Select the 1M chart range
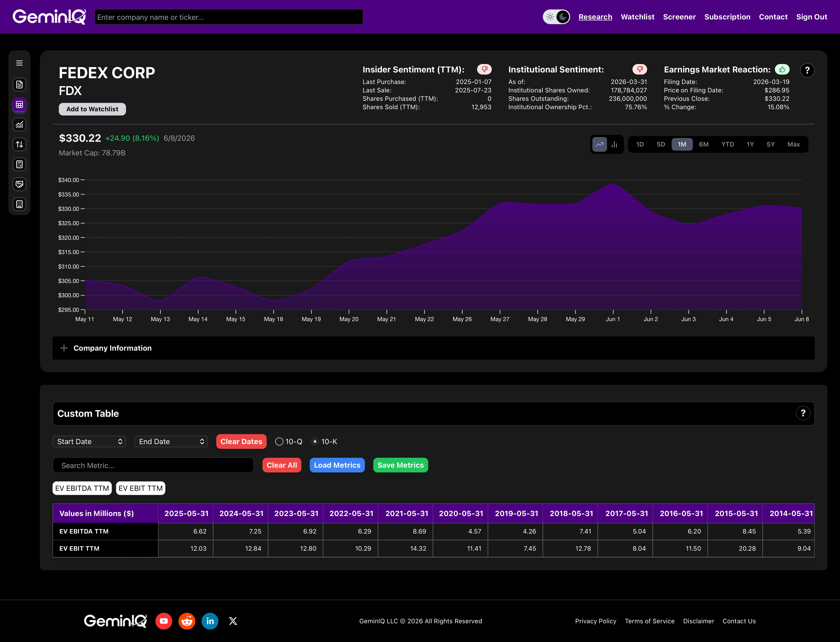Viewport: 840px width, 642px height. pyautogui.click(x=682, y=145)
